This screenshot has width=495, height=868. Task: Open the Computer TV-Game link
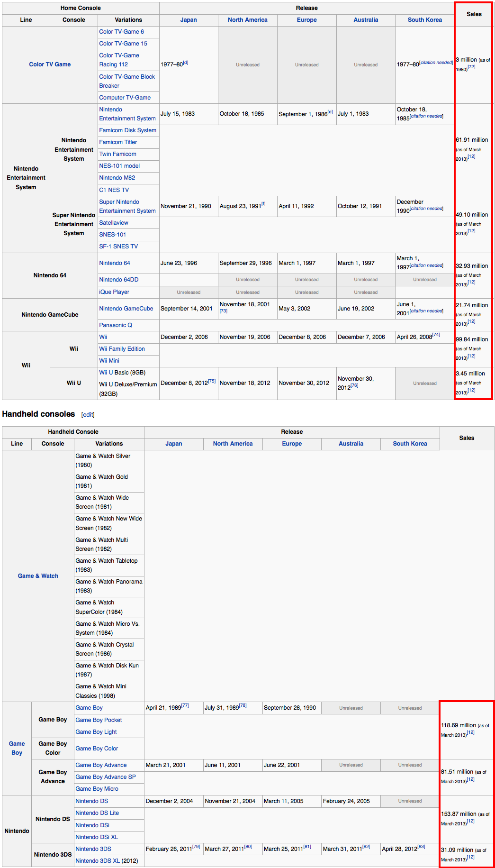125,98
